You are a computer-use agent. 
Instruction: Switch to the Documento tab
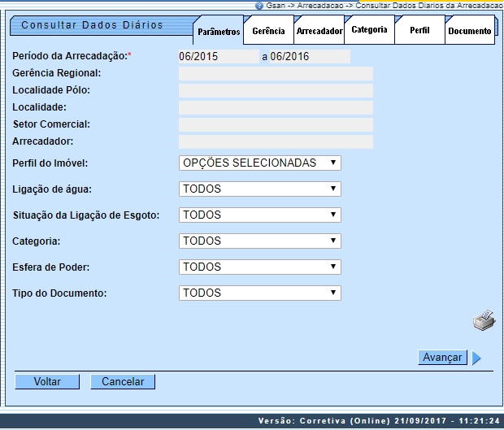[x=470, y=31]
